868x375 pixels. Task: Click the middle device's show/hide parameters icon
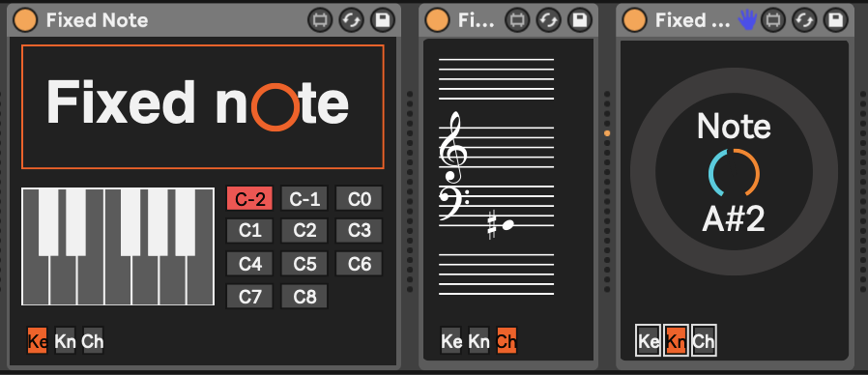pos(517,20)
